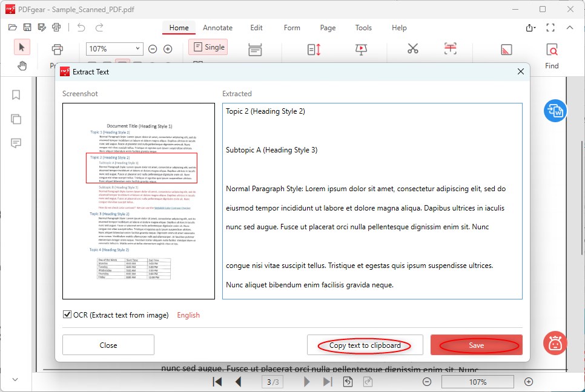Screen dimensions: 585x392
Task: Go to the first page
Action: coord(217,382)
